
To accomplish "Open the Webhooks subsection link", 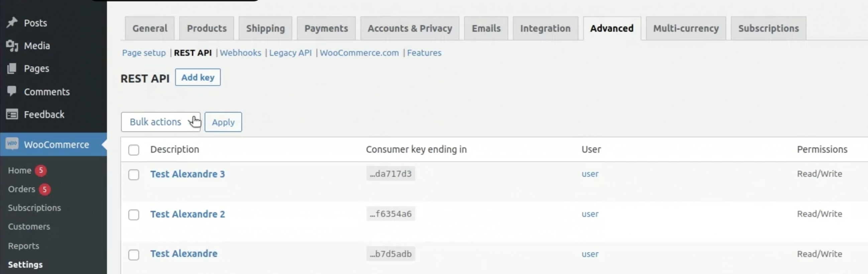I will [x=240, y=53].
